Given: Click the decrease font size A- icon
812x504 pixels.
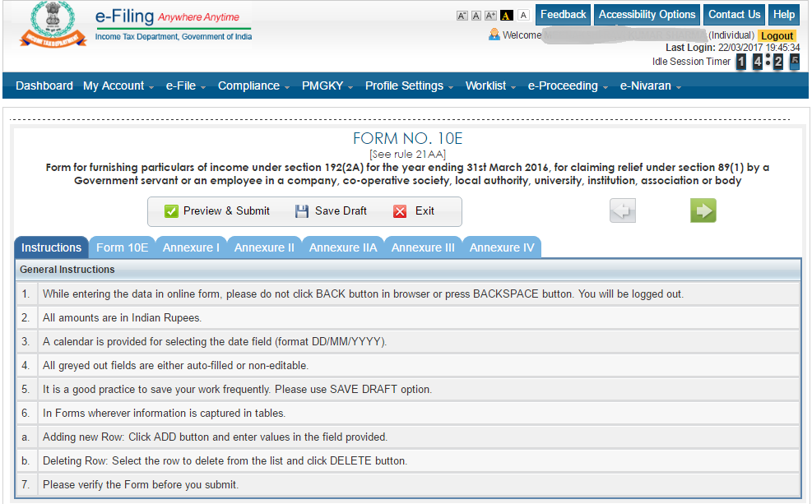Looking at the screenshot, I should 462,16.
